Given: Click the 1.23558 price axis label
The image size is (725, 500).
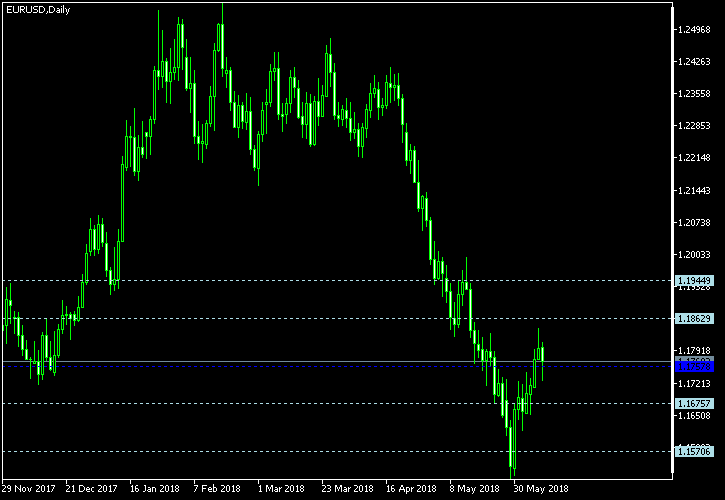Looking at the screenshot, I should click(x=694, y=94).
